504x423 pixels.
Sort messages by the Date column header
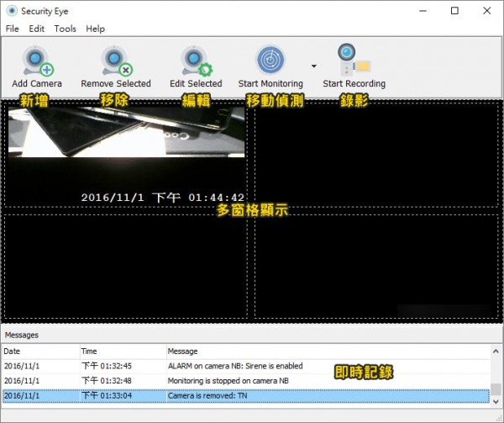click(40, 351)
